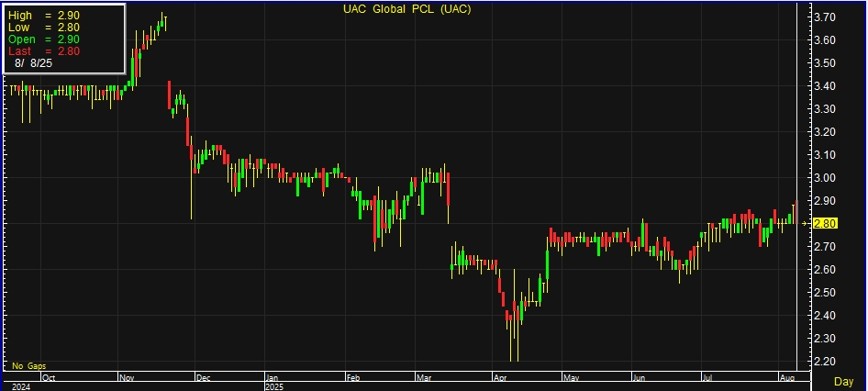Viewport: 868px width, 391px height.
Task: Click the 2025 year label
Action: [x=275, y=386]
